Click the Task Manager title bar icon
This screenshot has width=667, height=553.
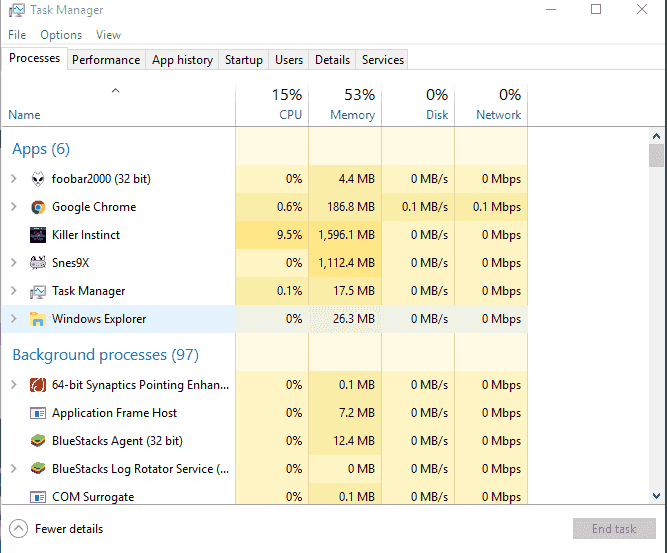(x=17, y=10)
